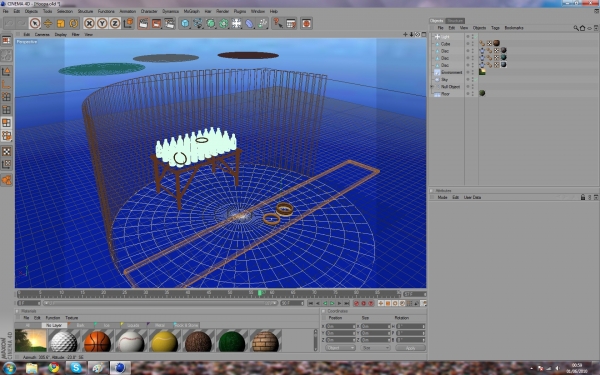The width and height of the screenshot is (600, 375).
Task: Expand the Null Object hierarchy
Action: pos(432,87)
